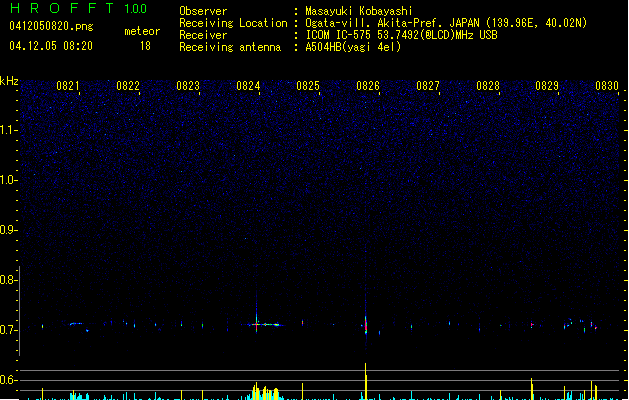Screen dimensions: 629x400
Task: Click the 0822 time marker
Action: click(128, 86)
